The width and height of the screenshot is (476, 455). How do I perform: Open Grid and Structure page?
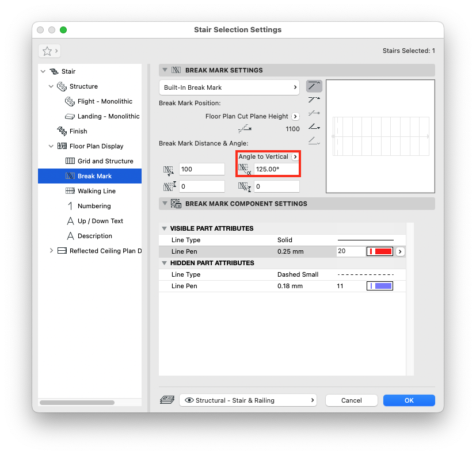click(x=105, y=161)
